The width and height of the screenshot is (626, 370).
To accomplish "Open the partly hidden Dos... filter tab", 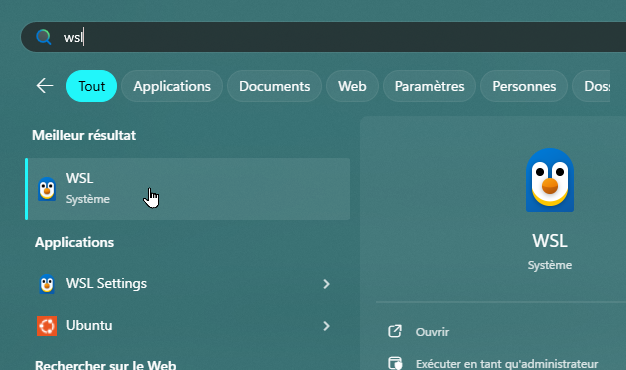I will tap(592, 86).
